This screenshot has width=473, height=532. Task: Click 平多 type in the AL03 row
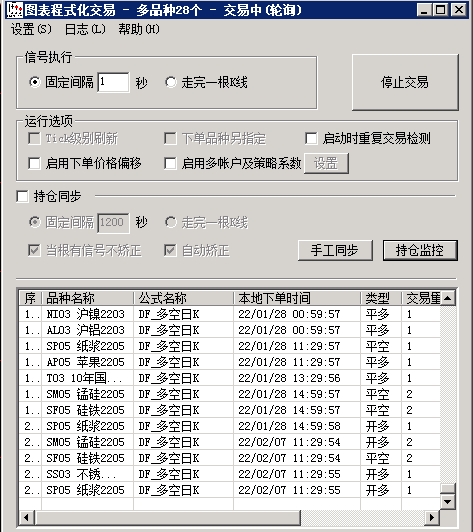(x=377, y=330)
